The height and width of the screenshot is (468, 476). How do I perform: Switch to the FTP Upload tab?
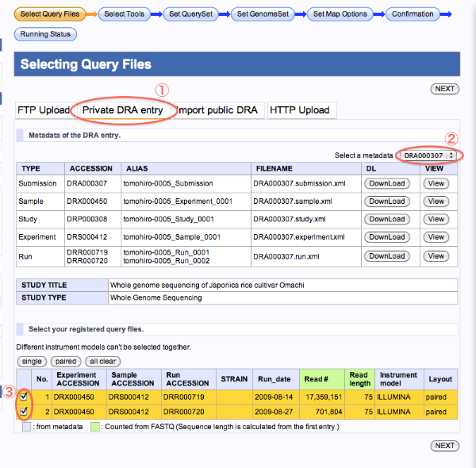click(x=43, y=110)
